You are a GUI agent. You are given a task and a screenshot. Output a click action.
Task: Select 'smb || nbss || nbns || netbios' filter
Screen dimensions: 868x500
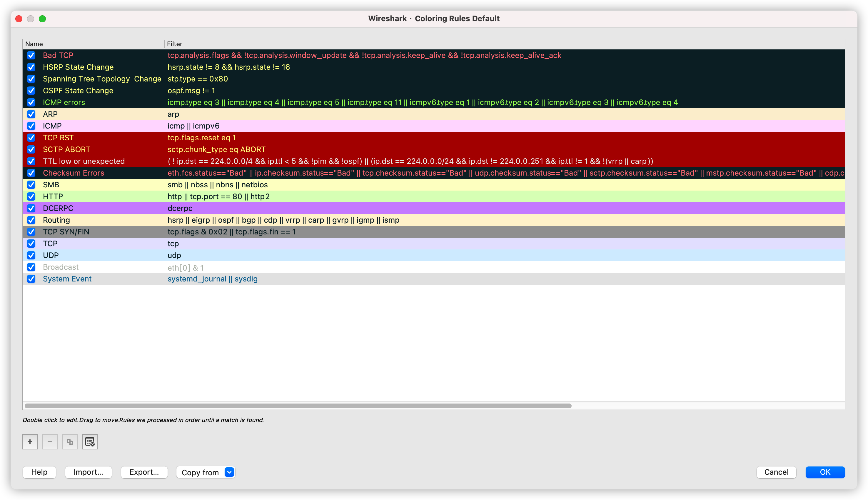218,185
